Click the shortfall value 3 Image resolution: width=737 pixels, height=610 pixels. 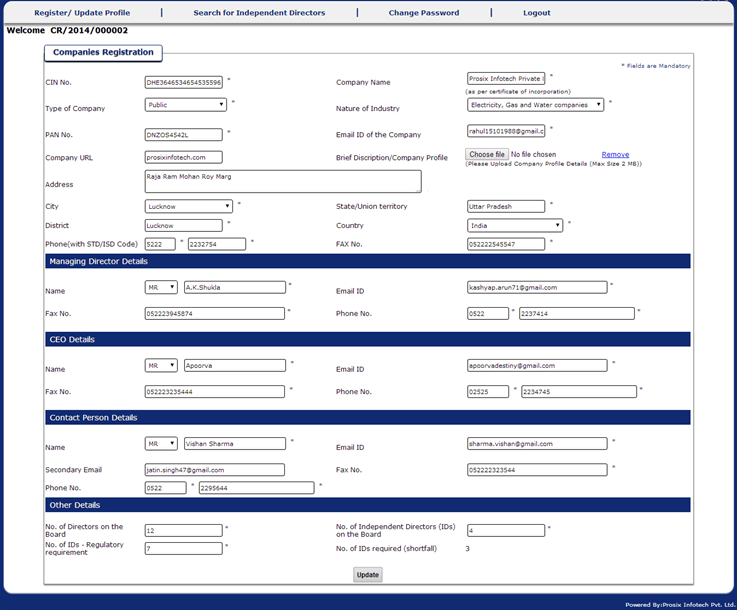(467, 548)
